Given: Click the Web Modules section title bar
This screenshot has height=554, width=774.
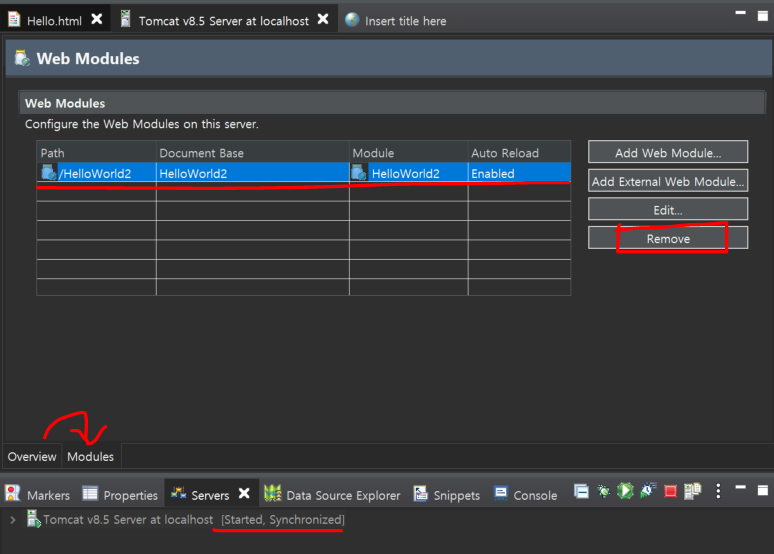Looking at the screenshot, I should point(392,103).
